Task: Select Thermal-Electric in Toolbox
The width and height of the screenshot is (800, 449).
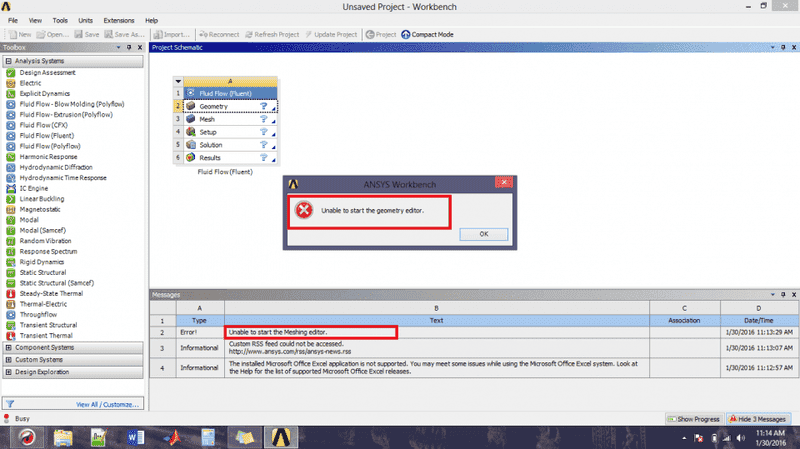Action: tap(43, 305)
